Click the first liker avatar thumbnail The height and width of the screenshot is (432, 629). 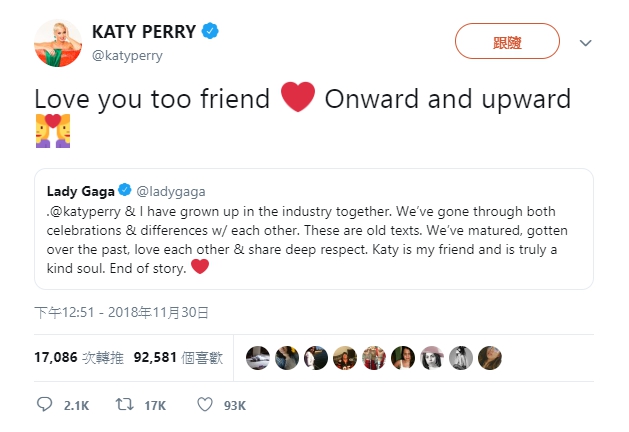point(258,356)
